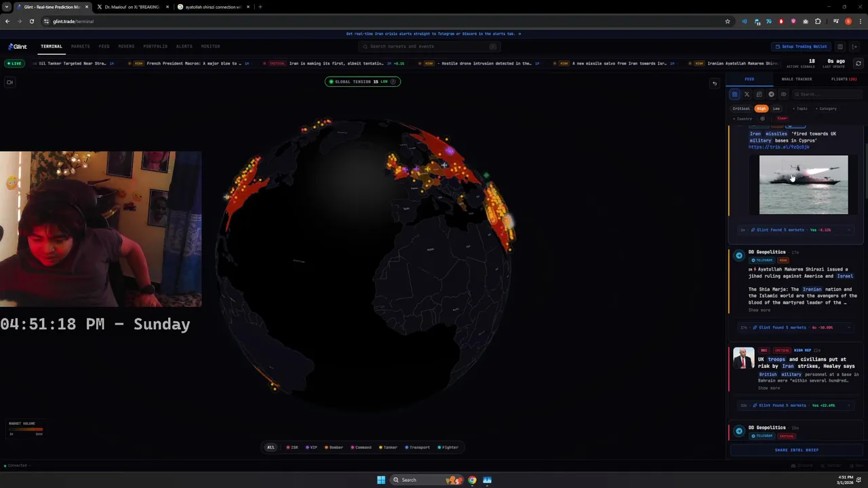Toggle Fighter aircraft filter
The width and height of the screenshot is (868, 488).
pyautogui.click(x=448, y=447)
